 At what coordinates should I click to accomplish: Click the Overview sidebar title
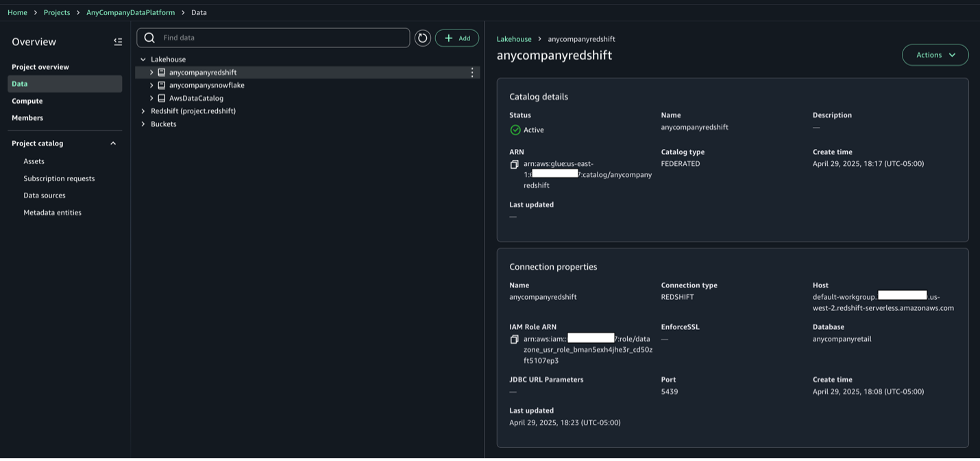click(x=34, y=42)
